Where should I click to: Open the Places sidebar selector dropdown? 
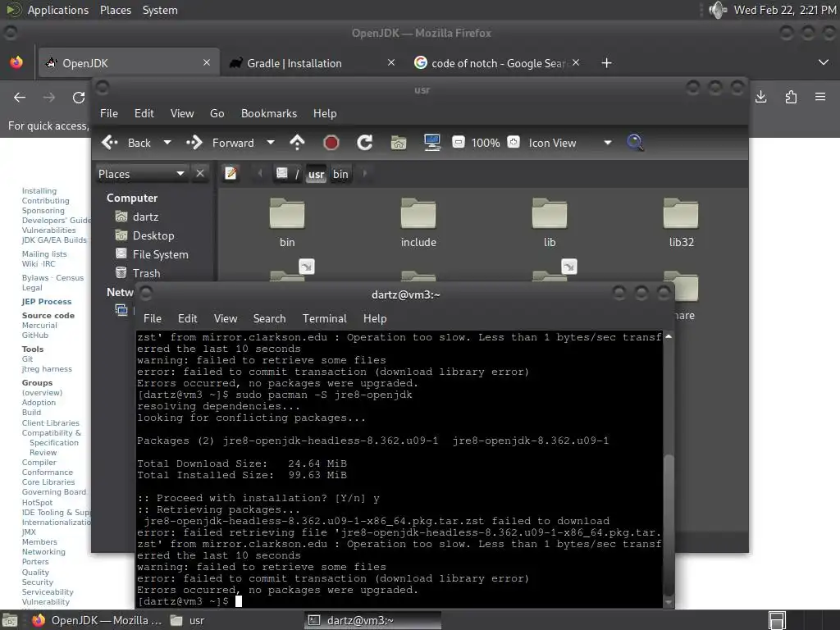(x=141, y=174)
